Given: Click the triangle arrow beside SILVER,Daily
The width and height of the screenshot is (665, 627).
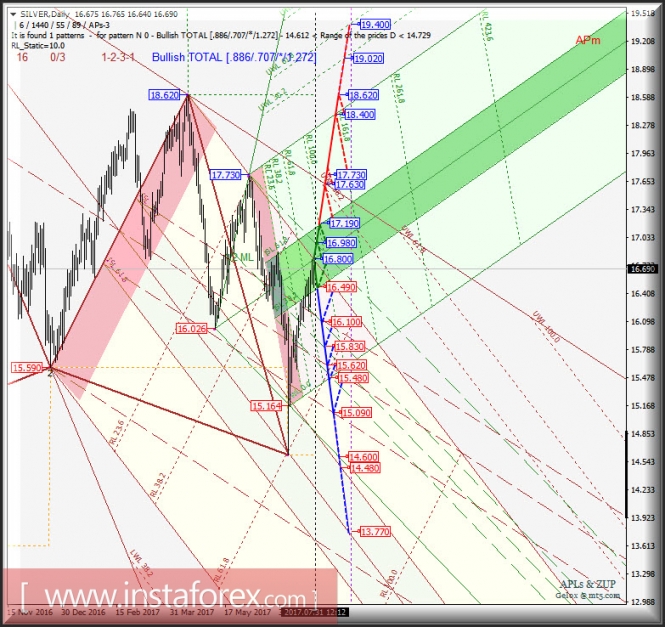Looking at the screenshot, I should click(x=12, y=14).
